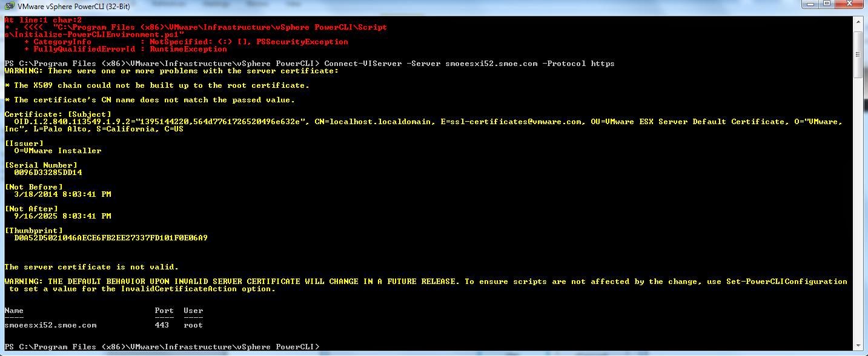
Task: Click the 'At line:1 char:2' error line
Action: tap(43, 20)
